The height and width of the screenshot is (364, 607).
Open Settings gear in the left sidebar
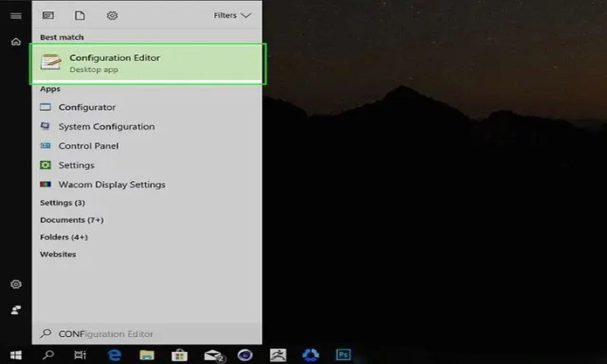pyautogui.click(x=16, y=284)
